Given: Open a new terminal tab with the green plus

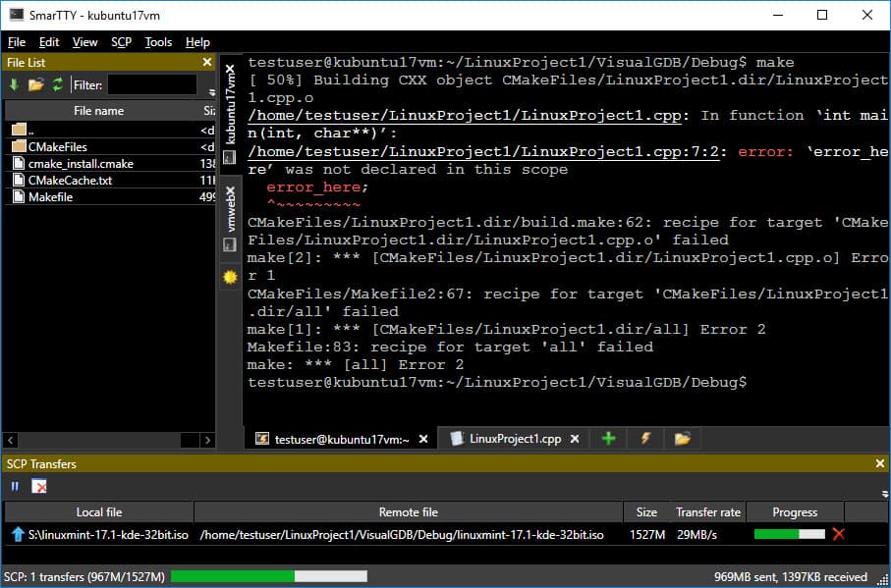Looking at the screenshot, I should (x=607, y=439).
